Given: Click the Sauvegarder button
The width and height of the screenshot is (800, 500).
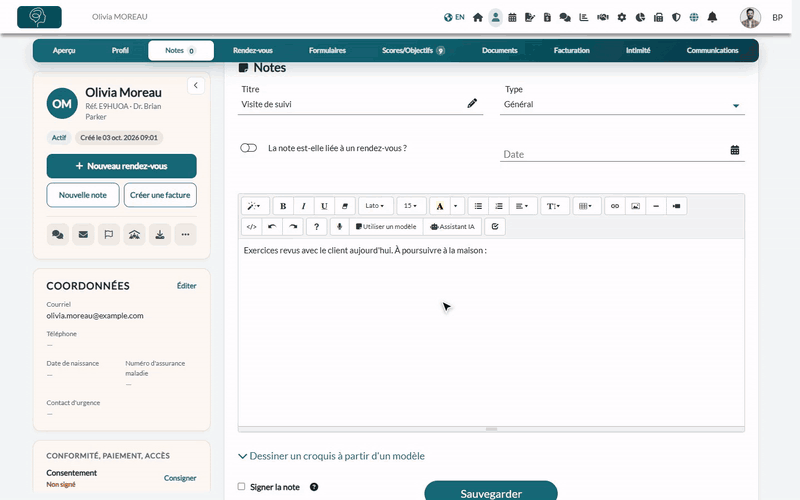Looking at the screenshot, I should click(x=491, y=492).
